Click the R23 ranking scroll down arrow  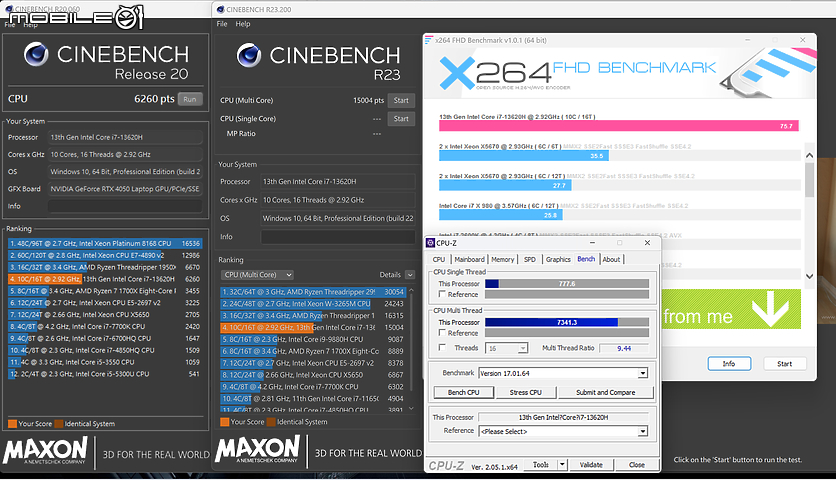411,409
